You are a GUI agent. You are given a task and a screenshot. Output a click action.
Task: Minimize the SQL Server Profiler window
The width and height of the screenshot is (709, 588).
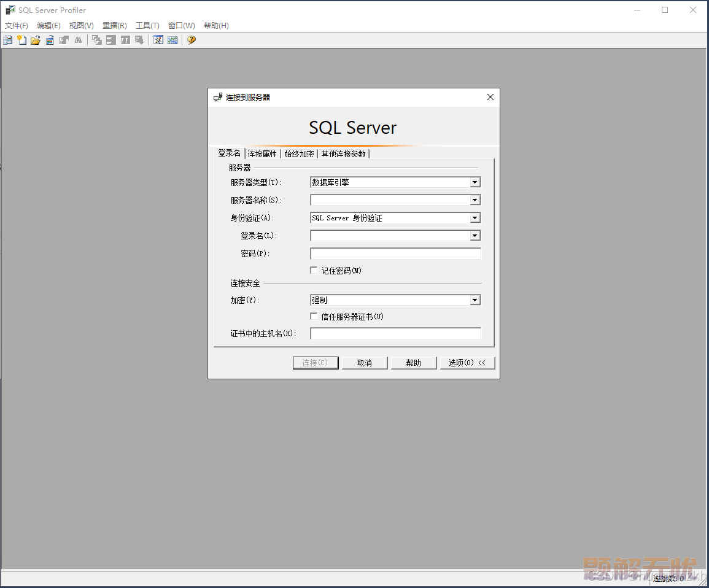pyautogui.click(x=637, y=10)
